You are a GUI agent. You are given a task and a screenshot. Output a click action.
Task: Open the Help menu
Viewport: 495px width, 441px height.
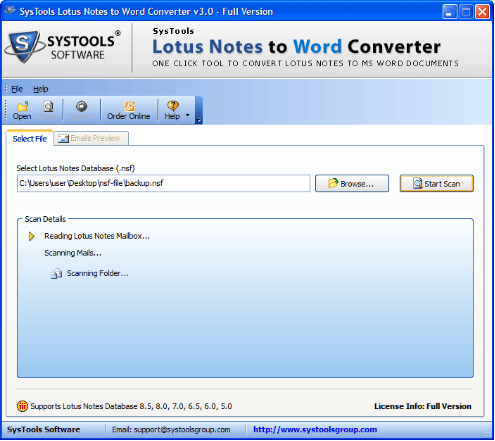(x=41, y=89)
